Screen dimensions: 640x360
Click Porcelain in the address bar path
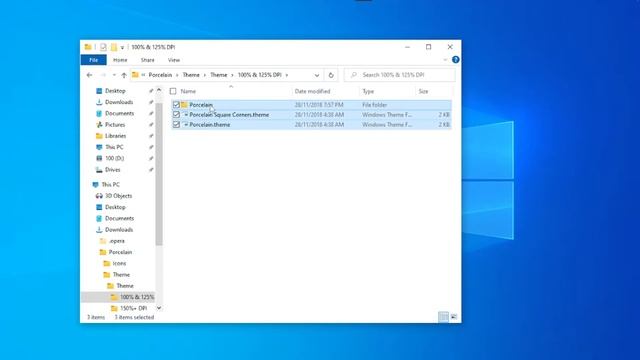(160, 75)
